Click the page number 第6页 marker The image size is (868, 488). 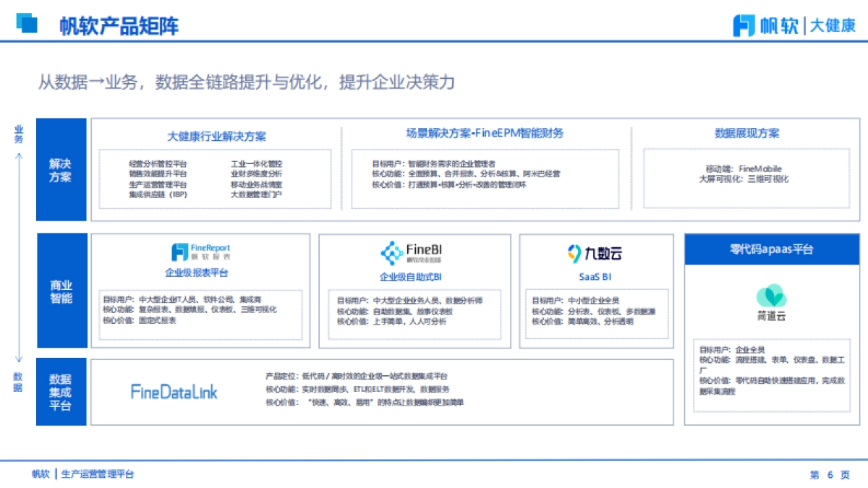[x=829, y=475]
